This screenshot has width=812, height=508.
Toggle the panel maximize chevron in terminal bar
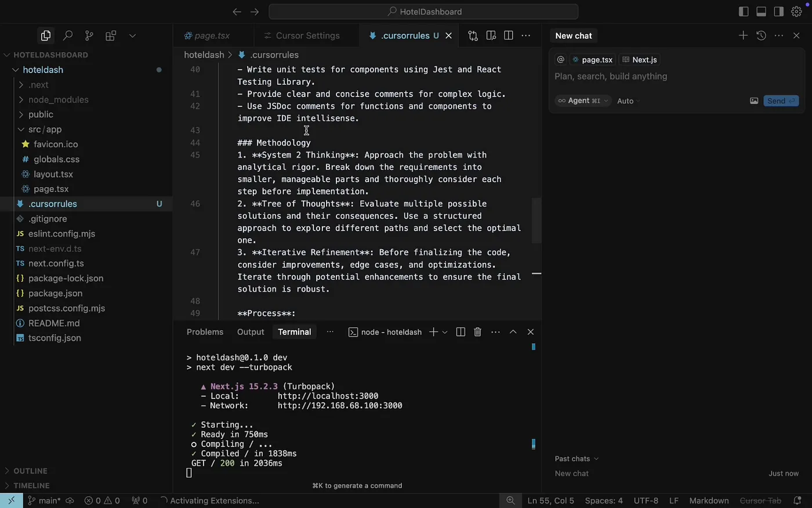pos(513,332)
